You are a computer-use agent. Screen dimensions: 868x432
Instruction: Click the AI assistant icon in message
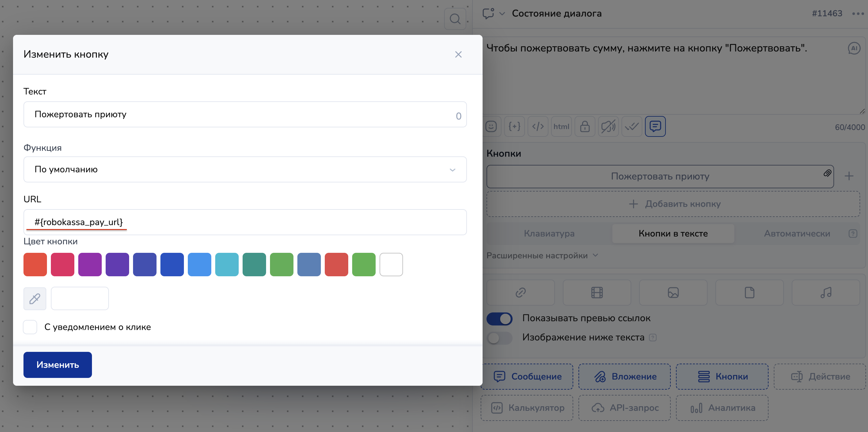(x=854, y=49)
